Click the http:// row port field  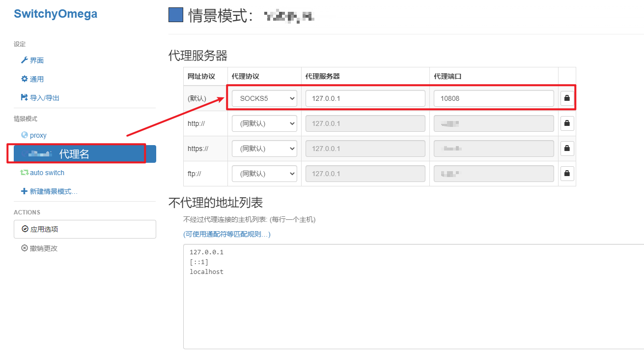[x=494, y=123]
